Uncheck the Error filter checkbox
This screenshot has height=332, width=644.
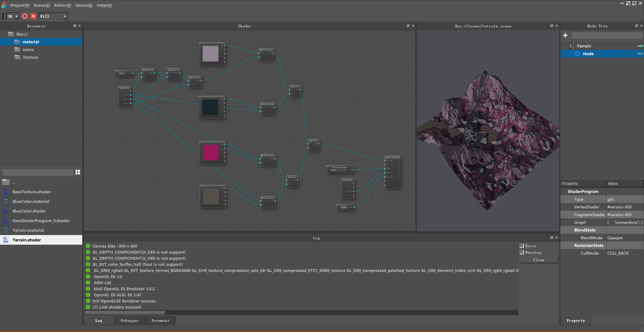coord(522,246)
